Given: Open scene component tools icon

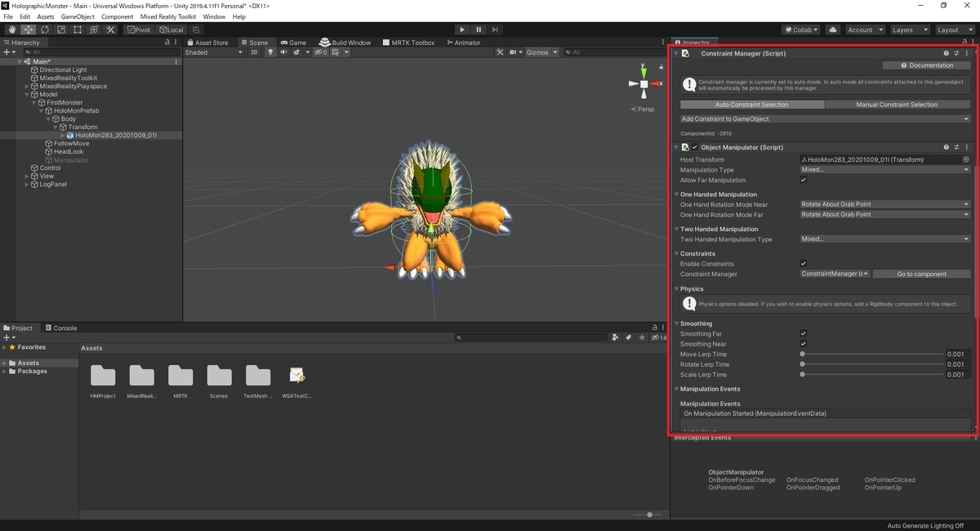Looking at the screenshot, I should 501,52.
